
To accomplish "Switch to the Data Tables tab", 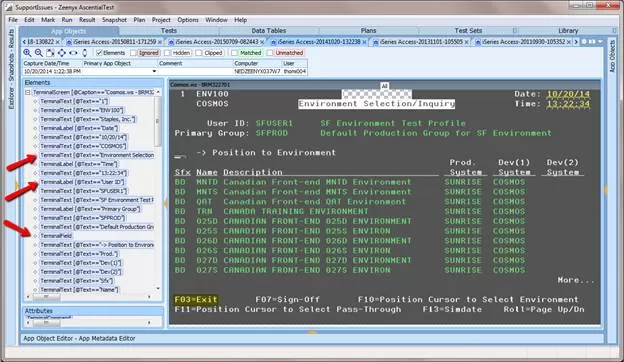I will 269,31.
